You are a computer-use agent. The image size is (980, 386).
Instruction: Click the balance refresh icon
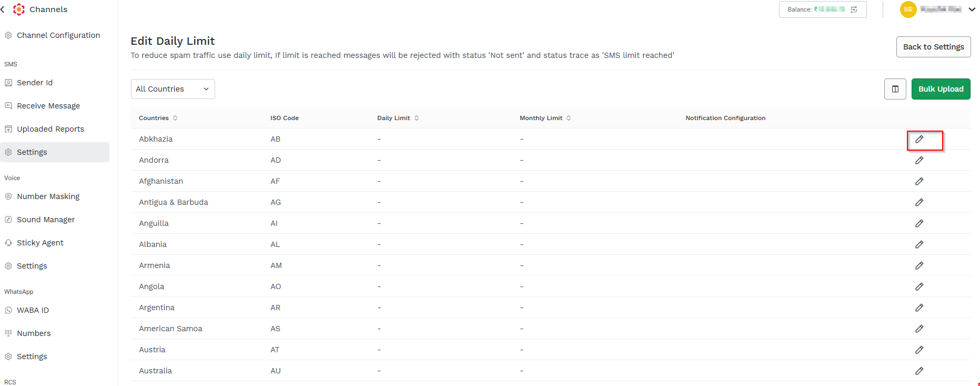tap(854, 9)
